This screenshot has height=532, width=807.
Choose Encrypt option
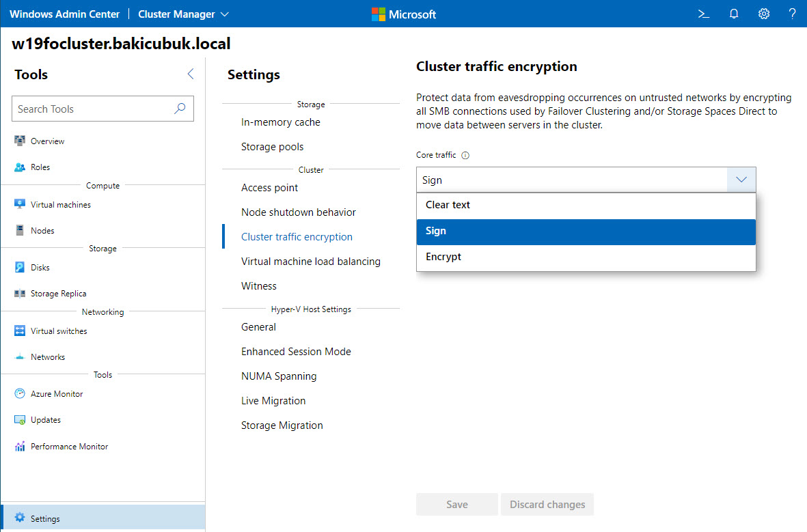[x=586, y=257]
